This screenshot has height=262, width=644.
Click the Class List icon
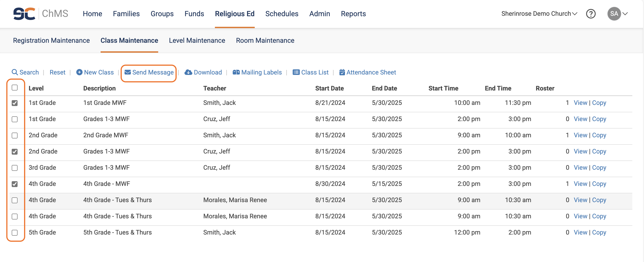(x=296, y=72)
